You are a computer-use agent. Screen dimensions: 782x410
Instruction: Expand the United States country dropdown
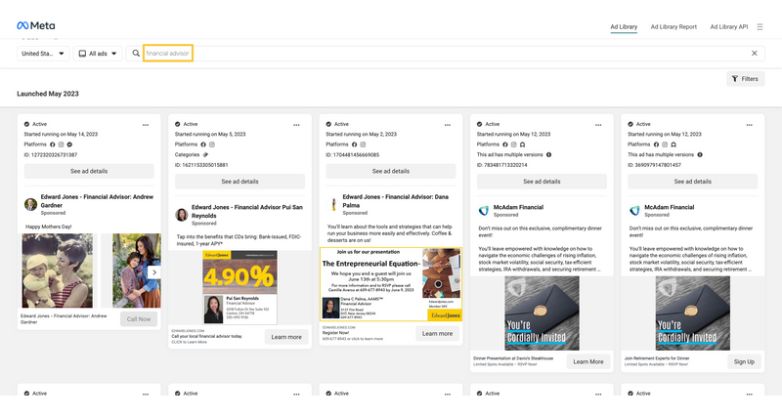(x=43, y=53)
